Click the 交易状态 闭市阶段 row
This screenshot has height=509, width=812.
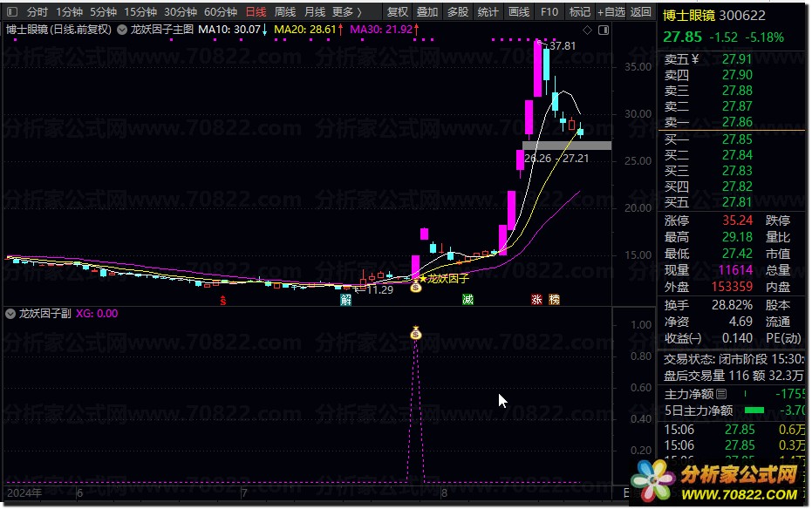(x=734, y=359)
